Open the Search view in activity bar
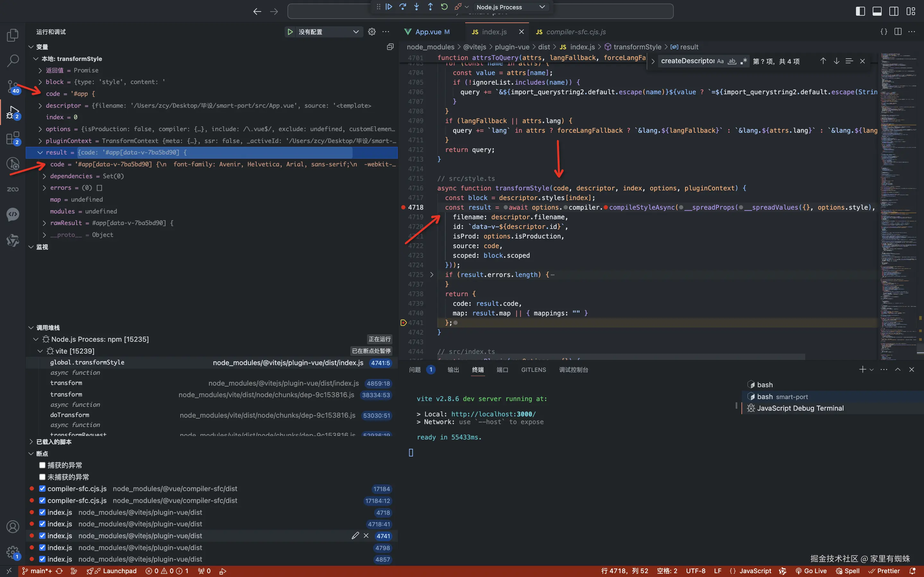Screen dimensions: 924x577 13,60
